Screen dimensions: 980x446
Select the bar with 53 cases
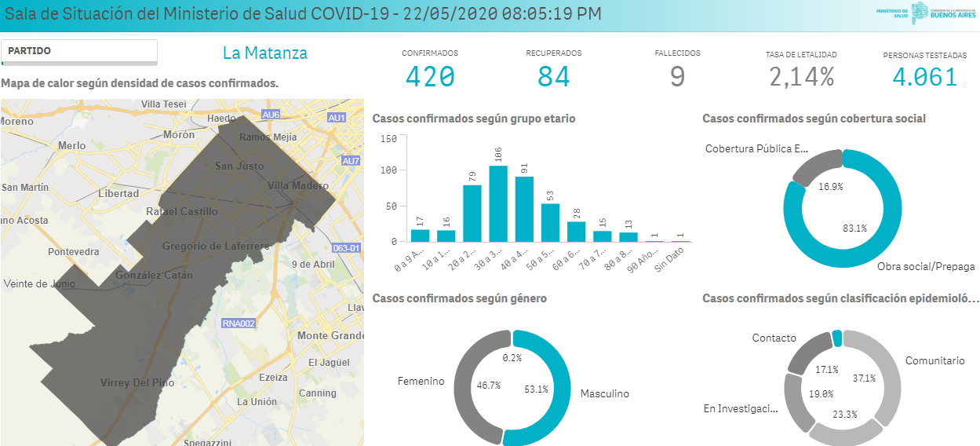(550, 222)
